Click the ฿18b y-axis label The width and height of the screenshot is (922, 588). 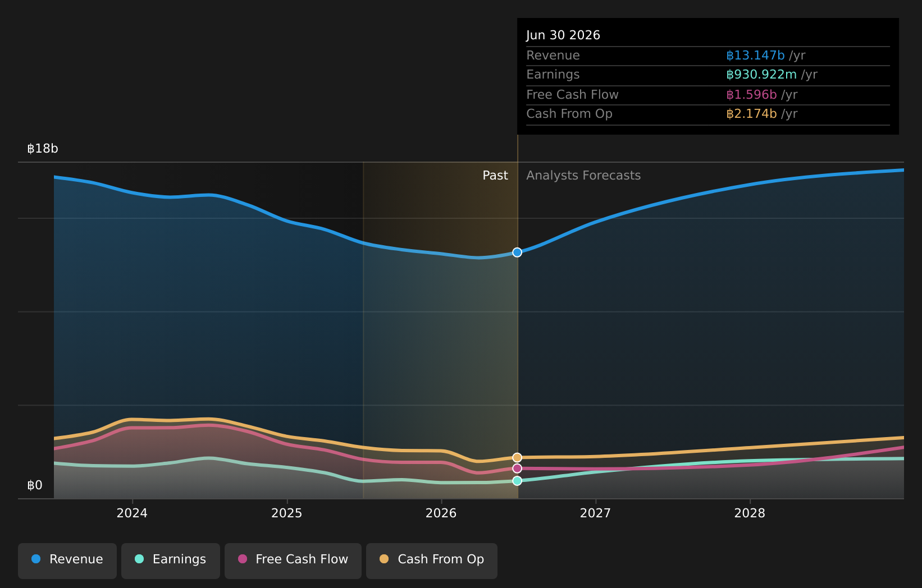pos(43,149)
